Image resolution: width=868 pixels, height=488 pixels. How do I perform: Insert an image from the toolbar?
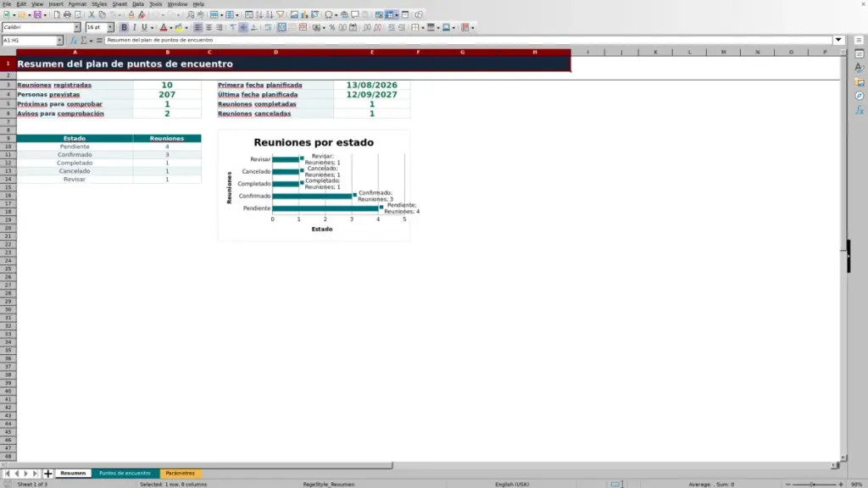[x=294, y=15]
